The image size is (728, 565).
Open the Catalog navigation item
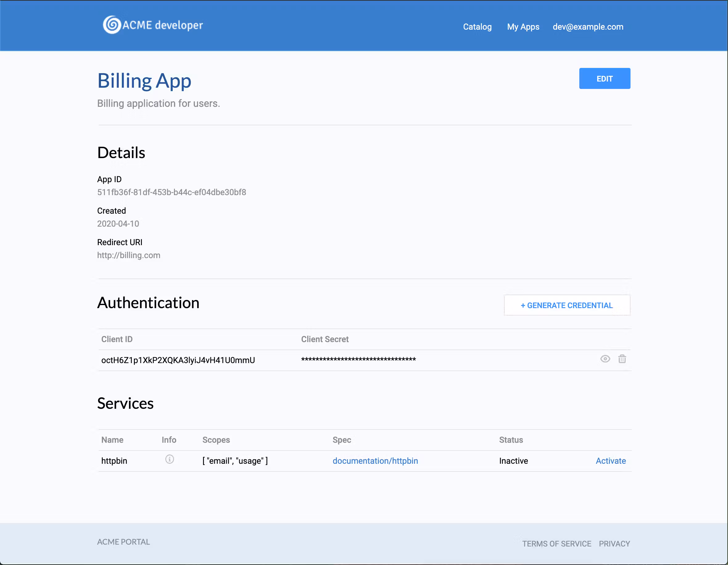(x=477, y=27)
